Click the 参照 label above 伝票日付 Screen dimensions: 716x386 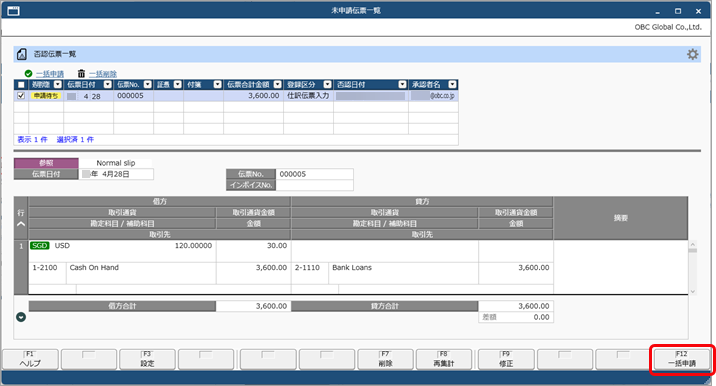pos(46,163)
